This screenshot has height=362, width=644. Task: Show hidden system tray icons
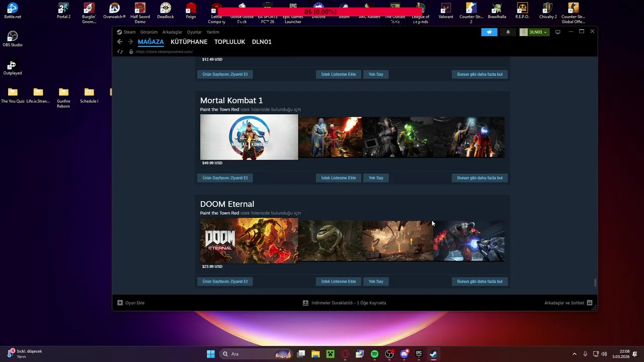coord(575,354)
